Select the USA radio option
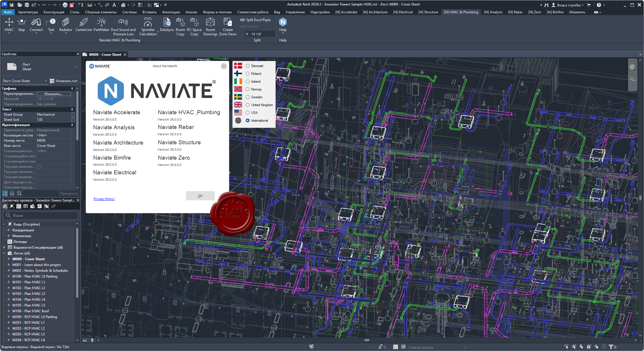 point(248,113)
